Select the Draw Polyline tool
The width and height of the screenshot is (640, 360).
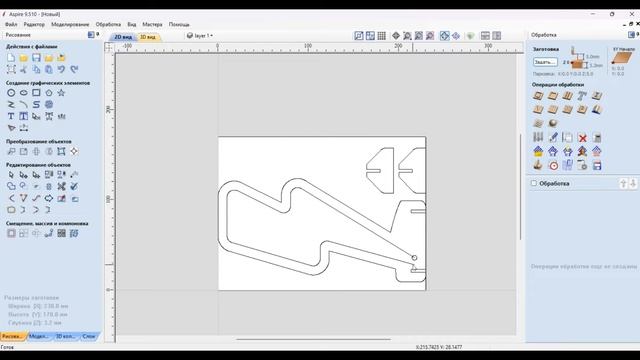[11, 104]
